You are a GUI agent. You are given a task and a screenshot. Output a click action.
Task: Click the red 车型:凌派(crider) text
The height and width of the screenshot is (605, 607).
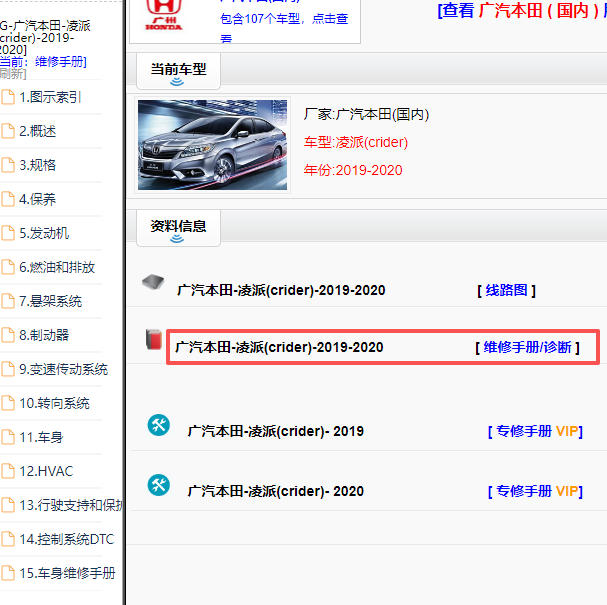[x=356, y=142]
